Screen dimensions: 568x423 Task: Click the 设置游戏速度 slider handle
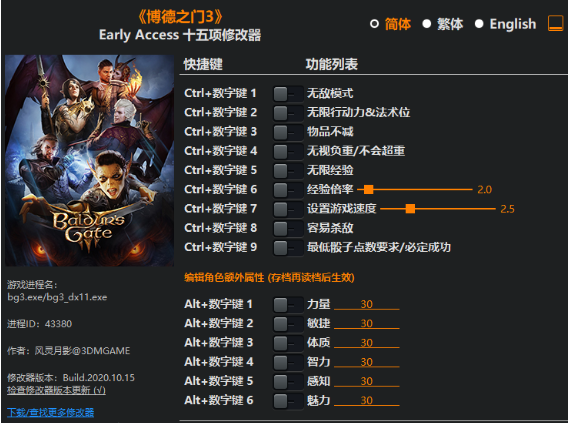tap(410, 209)
